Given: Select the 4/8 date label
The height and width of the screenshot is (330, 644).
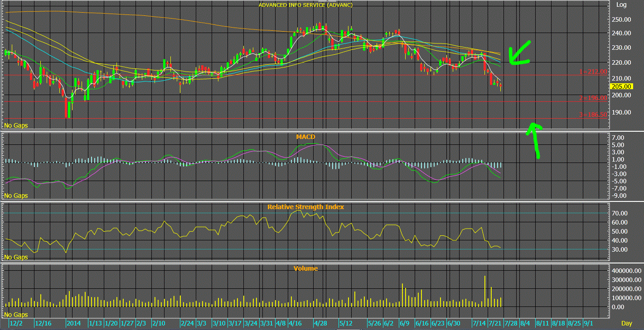Looking at the screenshot, I should click(281, 324).
